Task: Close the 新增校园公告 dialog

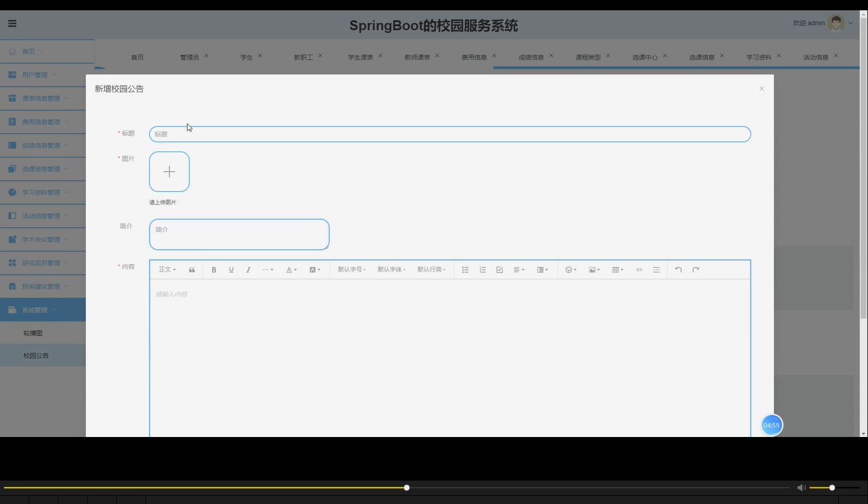Action: tap(762, 89)
